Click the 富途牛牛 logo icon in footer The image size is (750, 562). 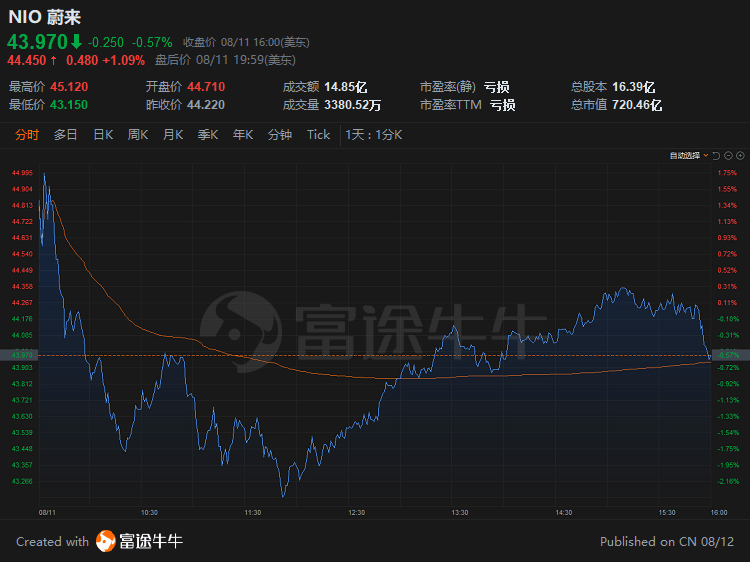105,541
